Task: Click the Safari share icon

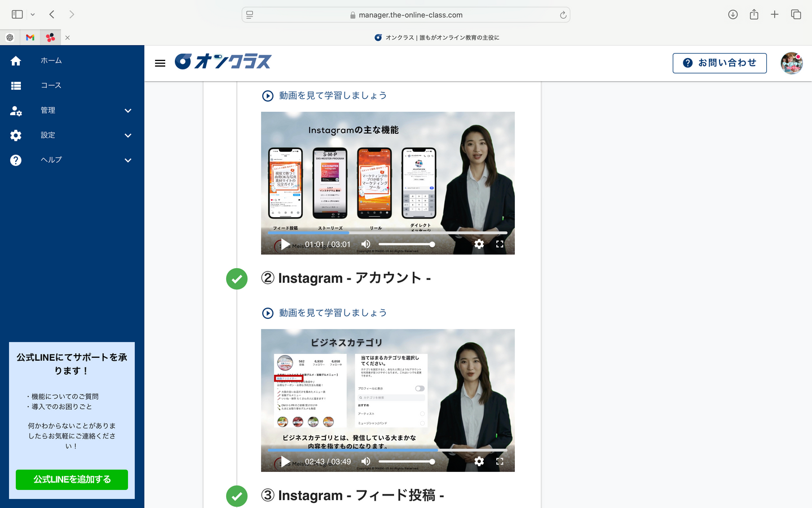Action: [x=754, y=15]
